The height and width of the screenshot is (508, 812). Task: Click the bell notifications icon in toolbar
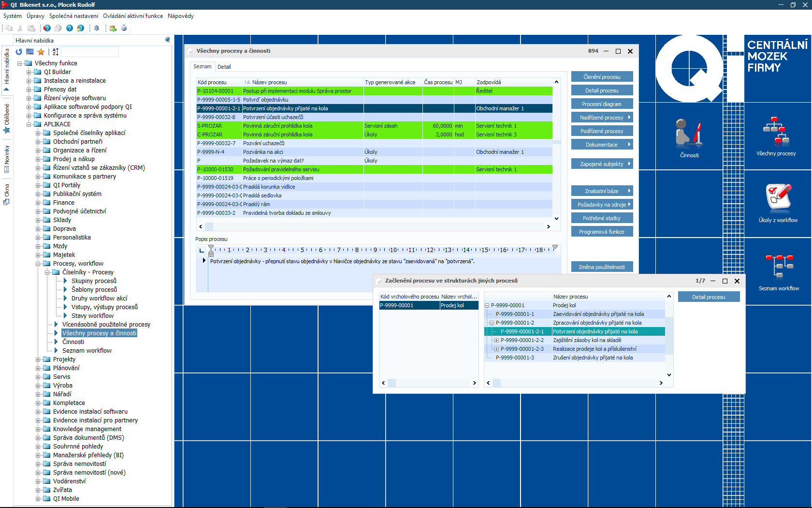97,28
